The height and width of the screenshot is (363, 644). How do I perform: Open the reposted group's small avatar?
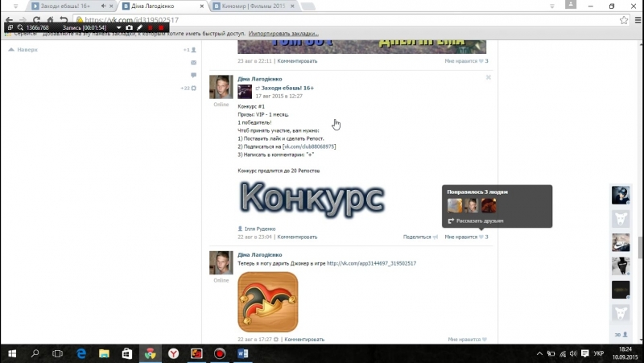pos(245,92)
